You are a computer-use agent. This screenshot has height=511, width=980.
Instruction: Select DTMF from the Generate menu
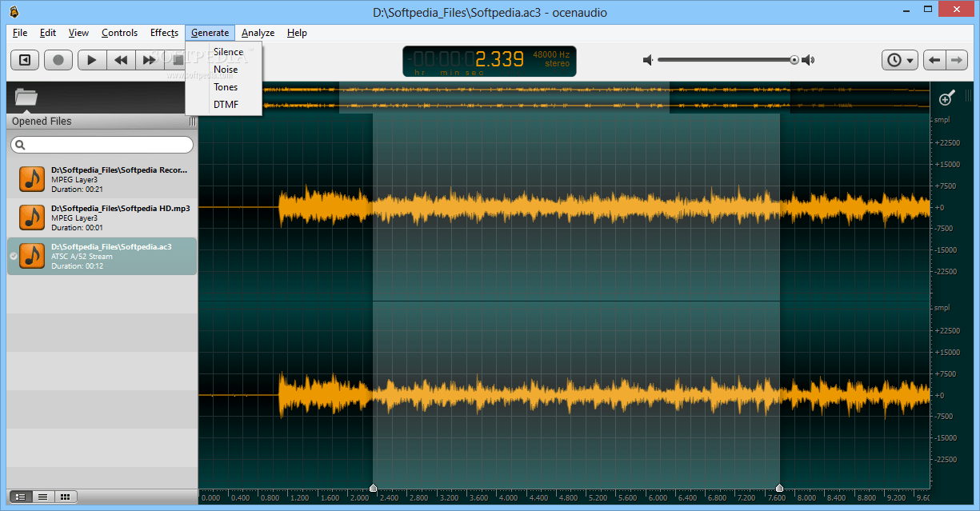[x=225, y=104]
